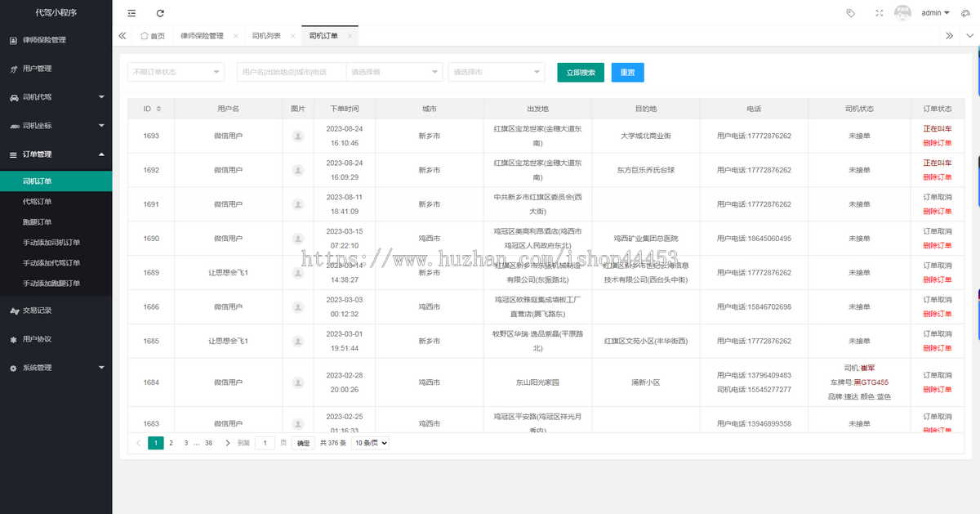The width and height of the screenshot is (980, 514).
Task: Click the tag note icon in the header
Action: click(850, 13)
